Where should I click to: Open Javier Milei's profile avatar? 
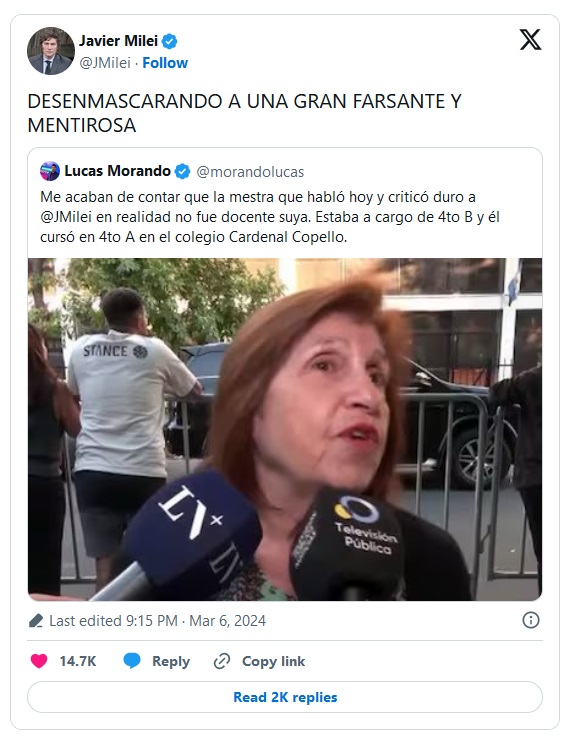click(51, 51)
